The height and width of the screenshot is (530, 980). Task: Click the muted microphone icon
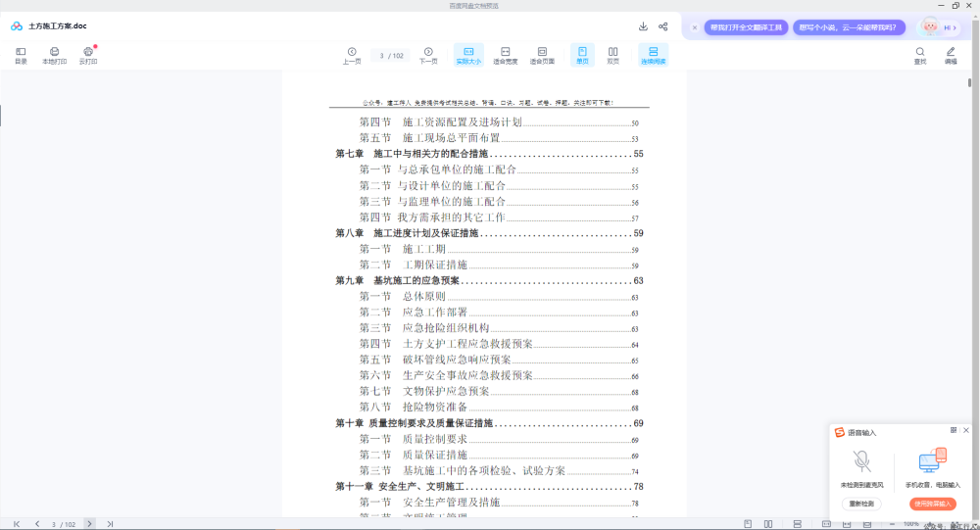(861, 461)
